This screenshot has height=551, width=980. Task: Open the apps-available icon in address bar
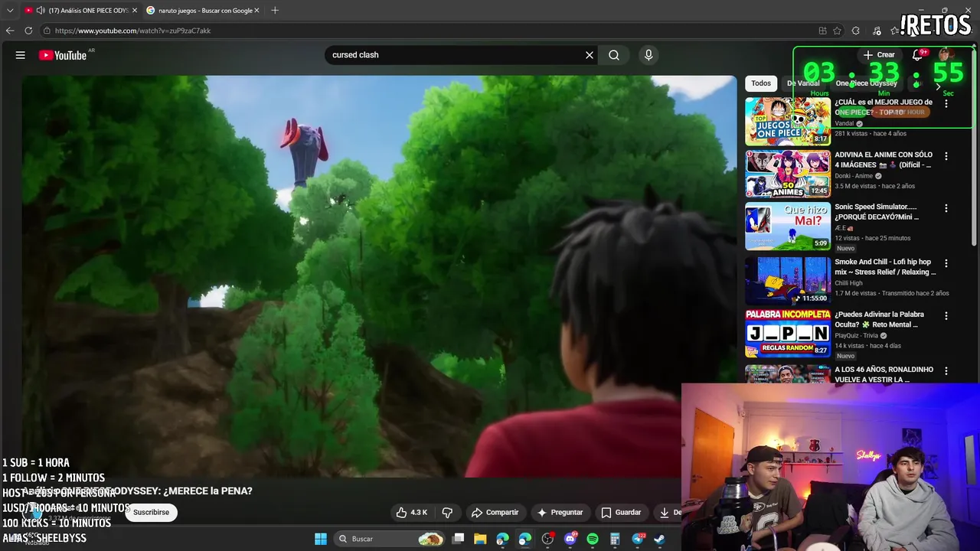(822, 31)
